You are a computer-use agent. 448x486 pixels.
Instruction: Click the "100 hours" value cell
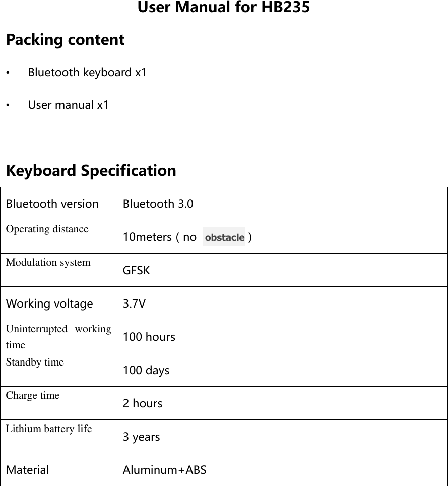pos(149,337)
